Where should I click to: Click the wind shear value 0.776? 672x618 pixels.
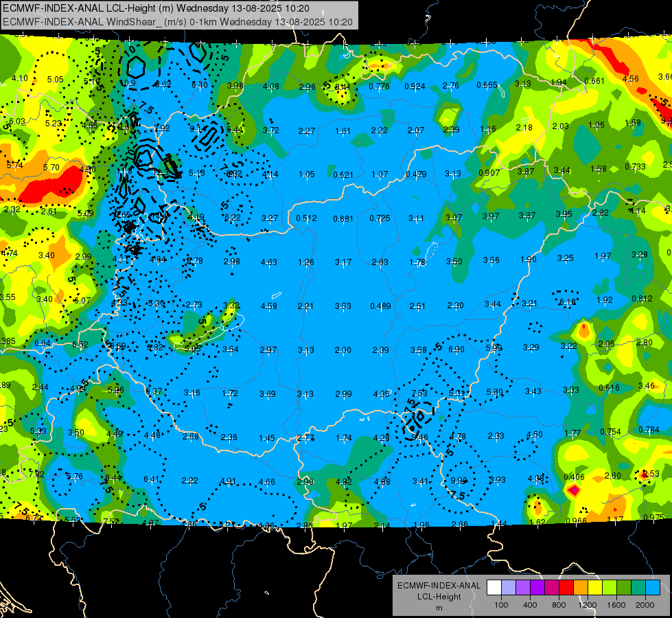coord(380,87)
